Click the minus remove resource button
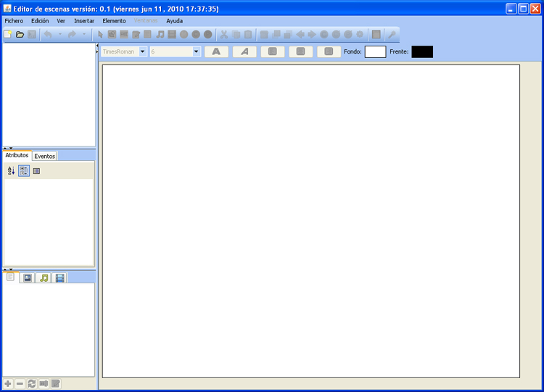This screenshot has height=392, width=544. pos(20,384)
